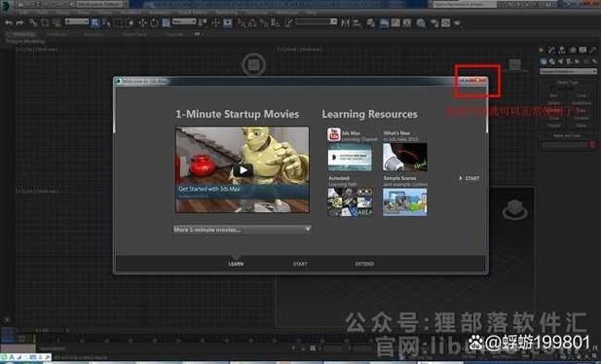Open the Align tool
Screen dimensions: 601x364
[357, 23]
